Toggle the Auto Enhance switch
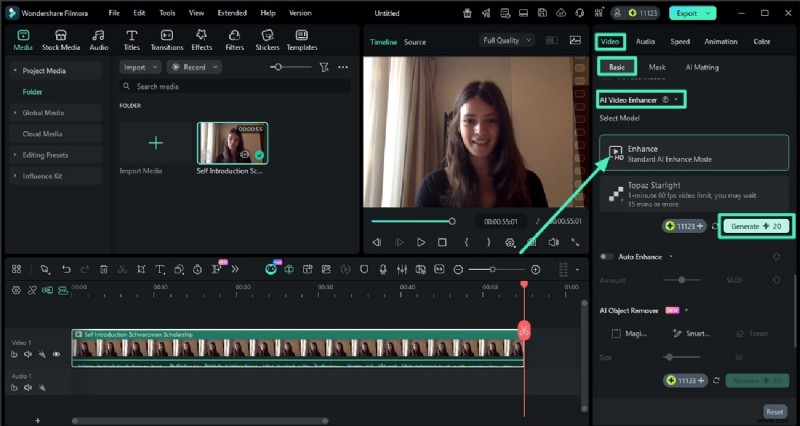The height and width of the screenshot is (426, 800). (606, 257)
